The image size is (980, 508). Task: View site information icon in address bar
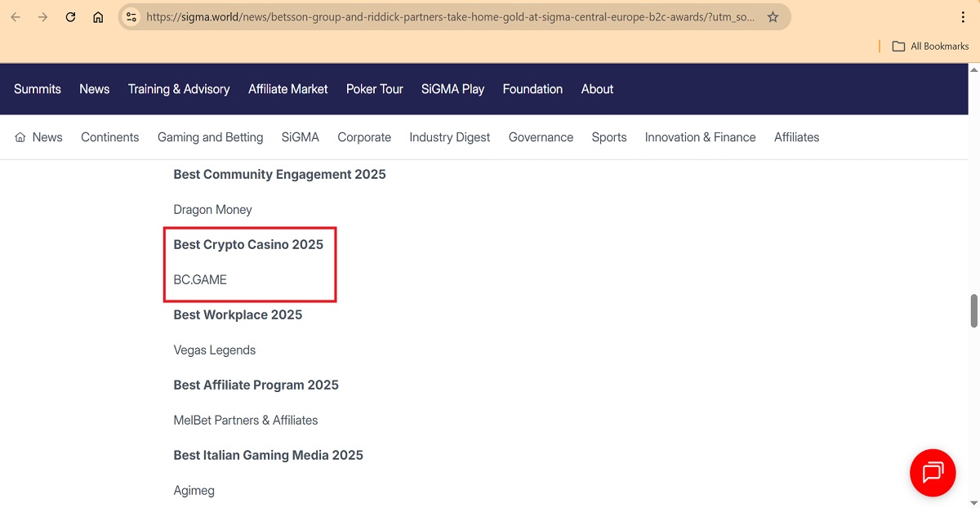tap(131, 17)
